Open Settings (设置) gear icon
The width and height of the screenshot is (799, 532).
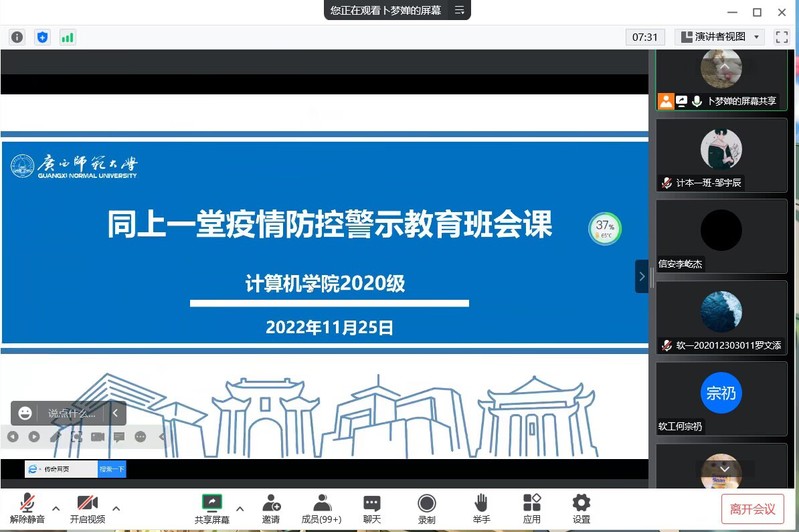[581, 507]
